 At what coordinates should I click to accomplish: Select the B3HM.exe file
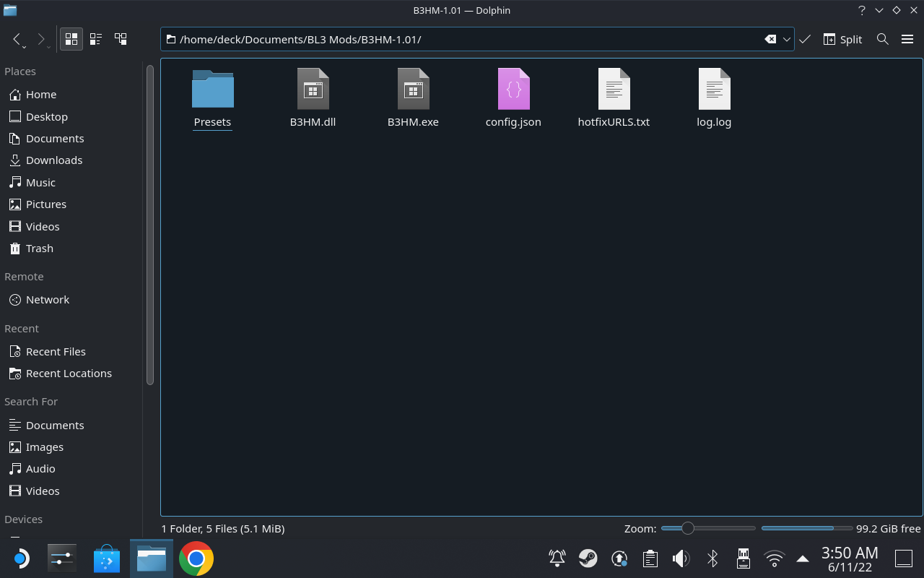(x=413, y=99)
